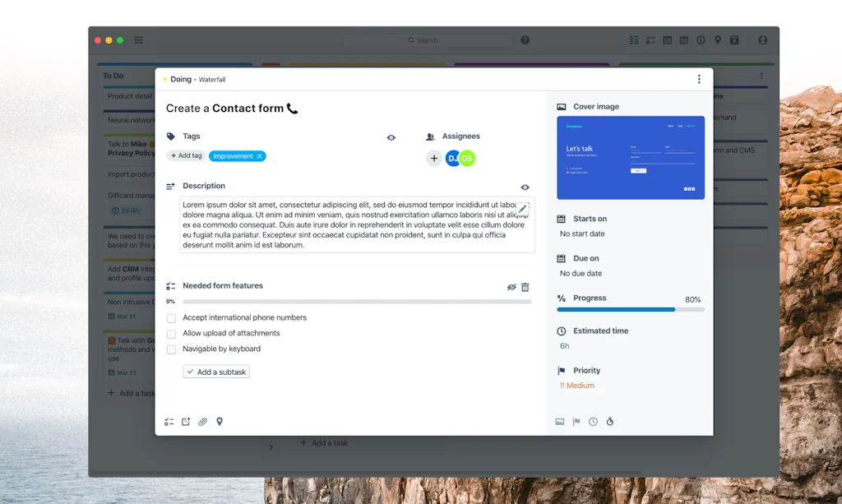Add a new tag with the Add tag button
842x504 pixels.
(x=186, y=155)
